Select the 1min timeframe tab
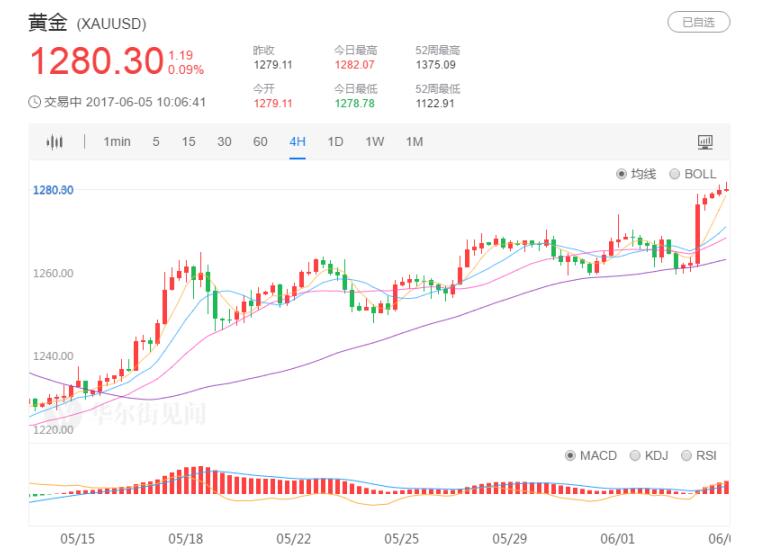 (x=117, y=142)
